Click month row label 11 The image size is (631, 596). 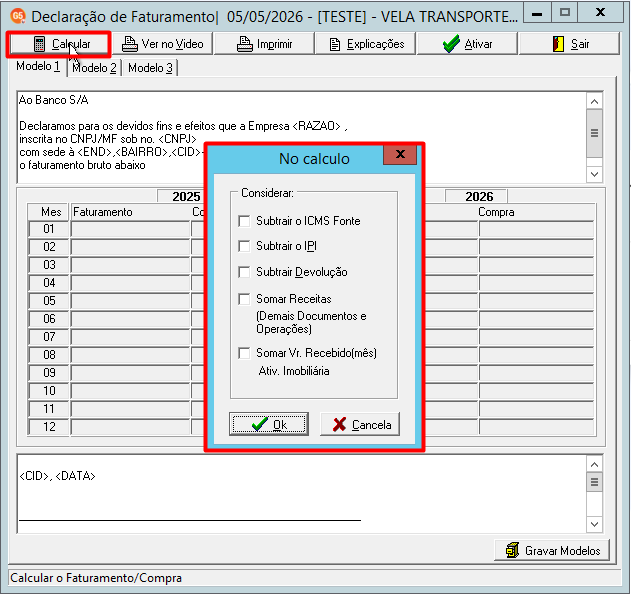point(49,409)
